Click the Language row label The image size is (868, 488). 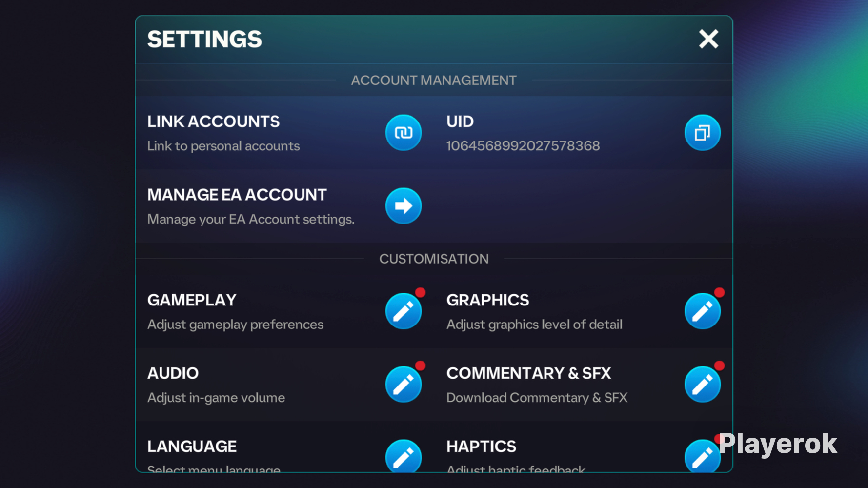tap(192, 447)
